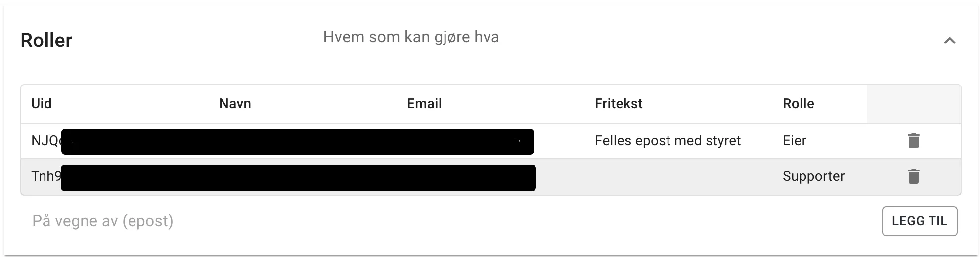Delete the Eier role row
This screenshot has height=257, width=980.
(913, 141)
